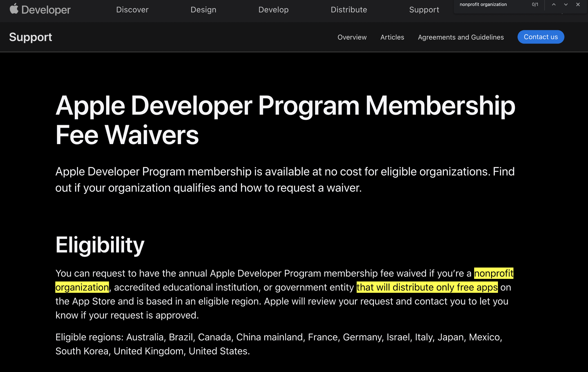Open the Support menu in top navigation

(x=424, y=10)
